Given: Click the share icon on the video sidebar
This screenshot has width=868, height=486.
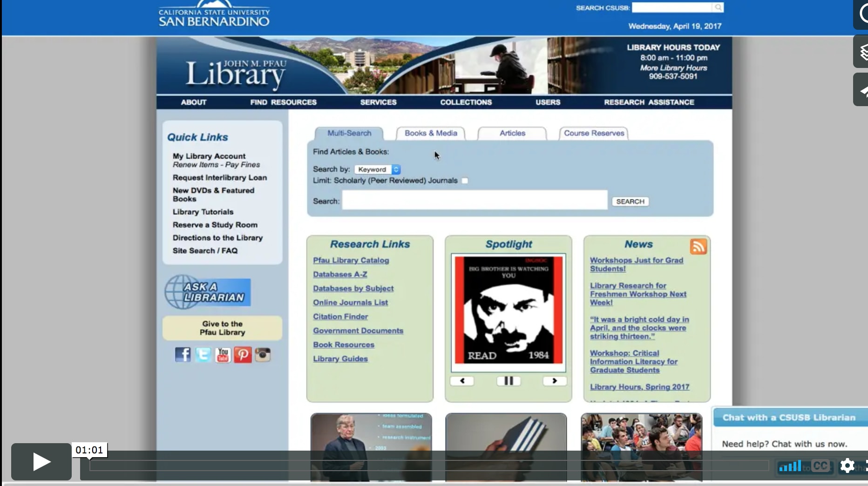Looking at the screenshot, I should click(862, 89).
